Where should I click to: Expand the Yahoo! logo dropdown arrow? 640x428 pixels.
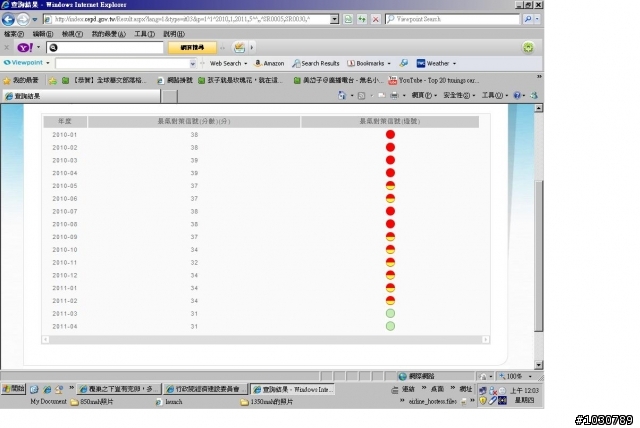pyautogui.click(x=38, y=47)
